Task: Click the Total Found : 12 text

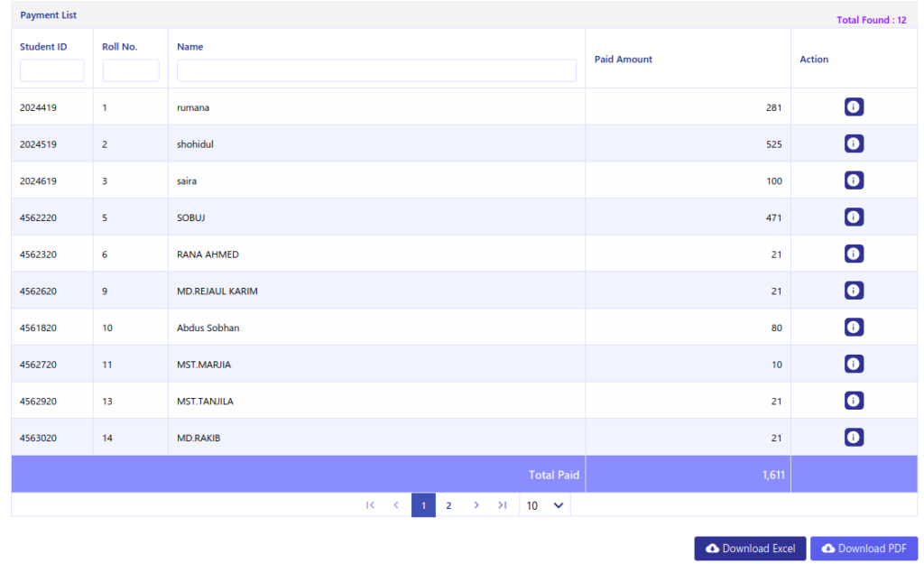Action: coord(871,20)
